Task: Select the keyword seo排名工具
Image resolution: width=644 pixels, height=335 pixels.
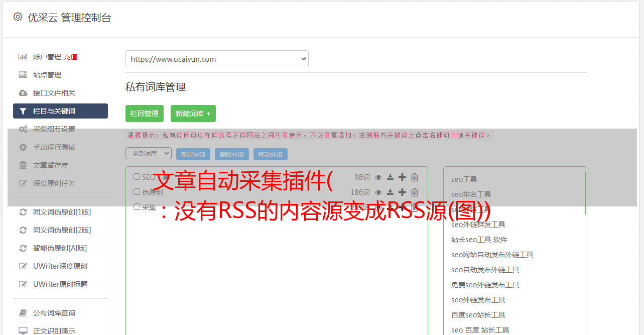Action: point(471,194)
